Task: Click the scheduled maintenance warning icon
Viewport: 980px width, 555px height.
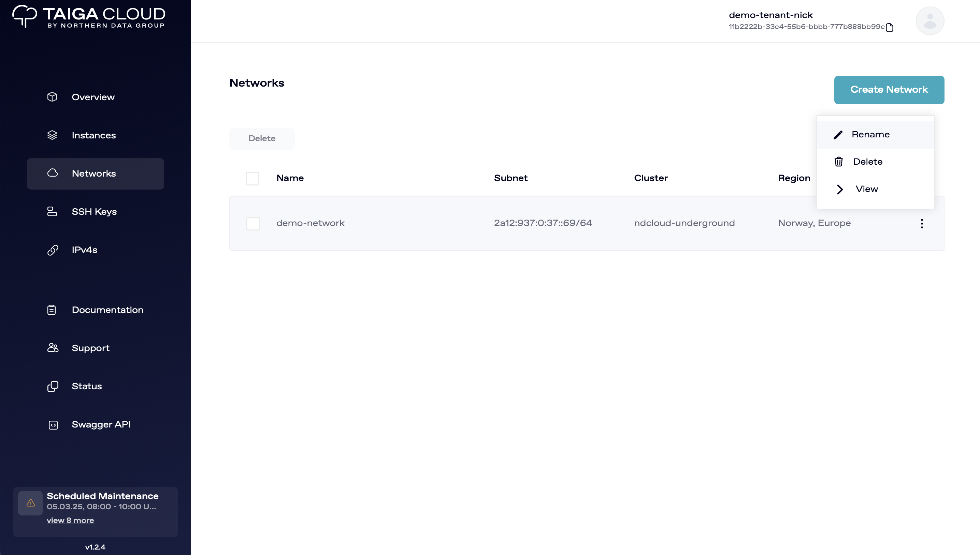Action: pyautogui.click(x=30, y=503)
